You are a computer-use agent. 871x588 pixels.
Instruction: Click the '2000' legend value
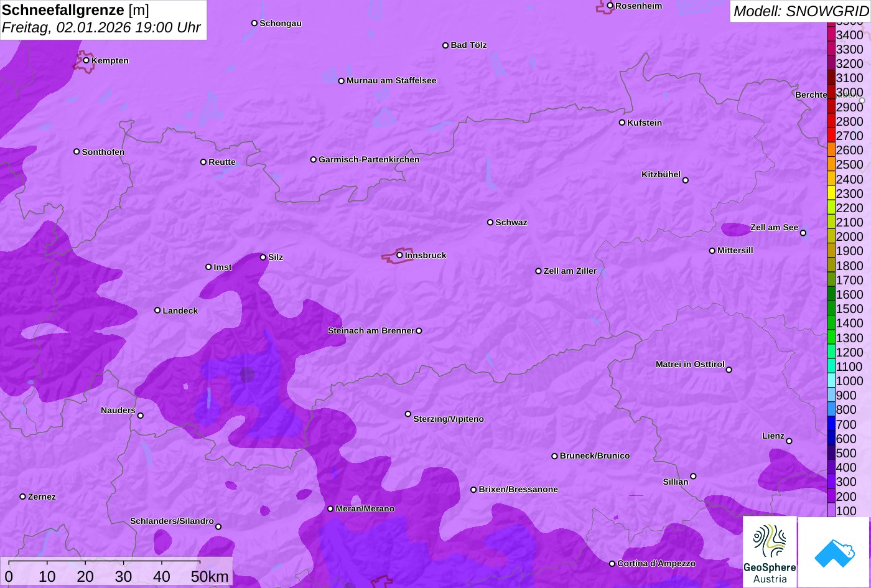click(850, 236)
